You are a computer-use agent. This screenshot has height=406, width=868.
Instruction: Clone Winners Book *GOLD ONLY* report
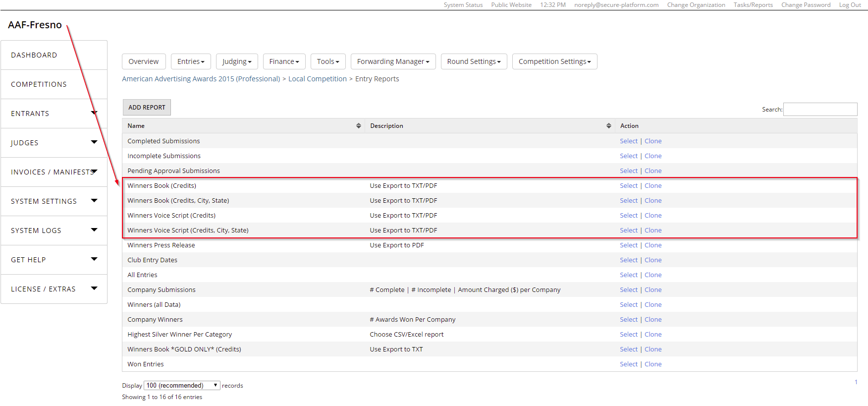coord(653,349)
